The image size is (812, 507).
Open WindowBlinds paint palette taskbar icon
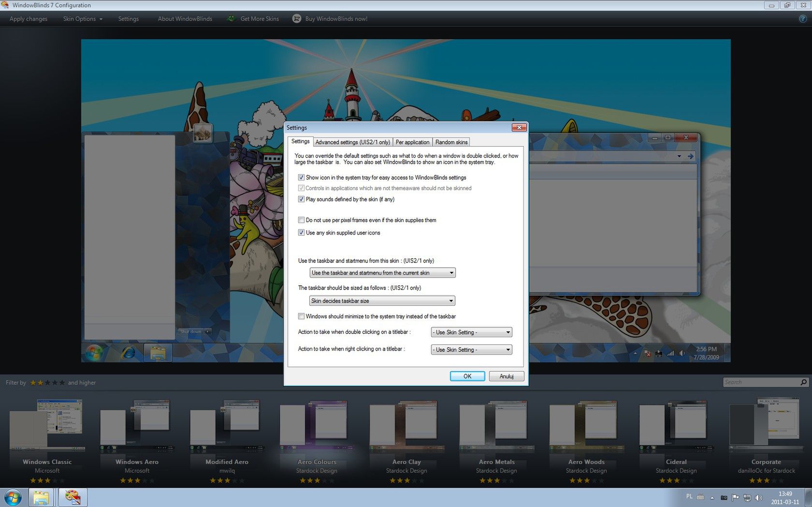pos(72,498)
